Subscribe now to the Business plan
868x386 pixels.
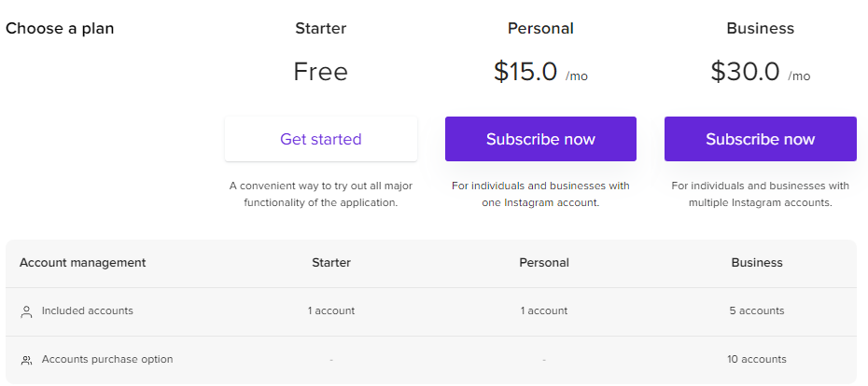(x=760, y=139)
